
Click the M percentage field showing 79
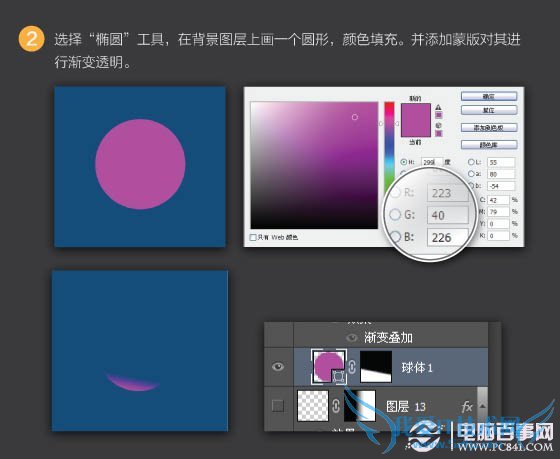pos(499,212)
